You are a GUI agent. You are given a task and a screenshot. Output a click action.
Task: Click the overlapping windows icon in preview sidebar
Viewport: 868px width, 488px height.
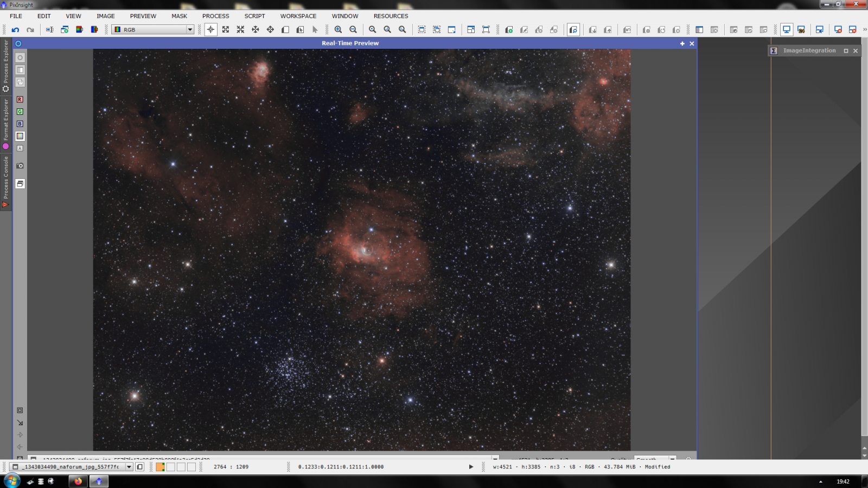(x=20, y=82)
